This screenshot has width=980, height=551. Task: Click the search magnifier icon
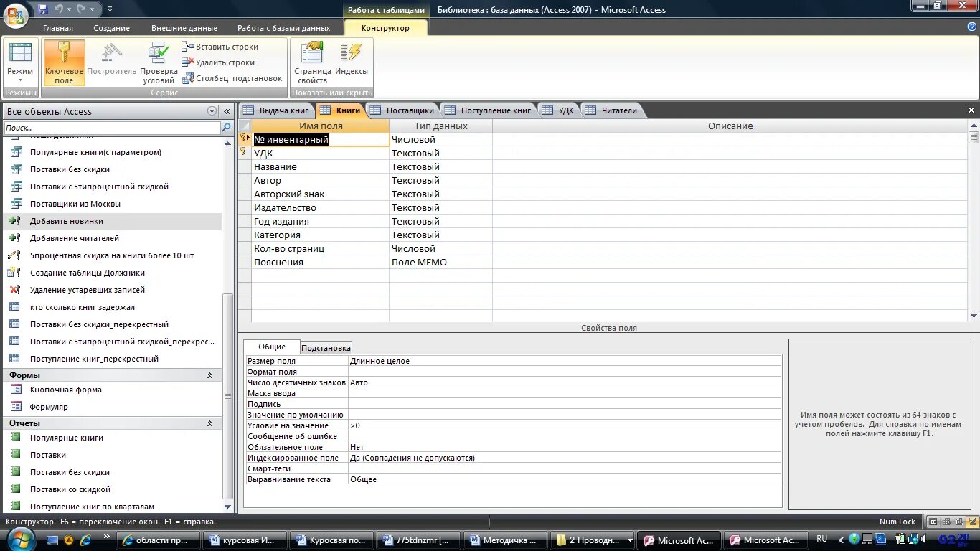[x=227, y=128]
